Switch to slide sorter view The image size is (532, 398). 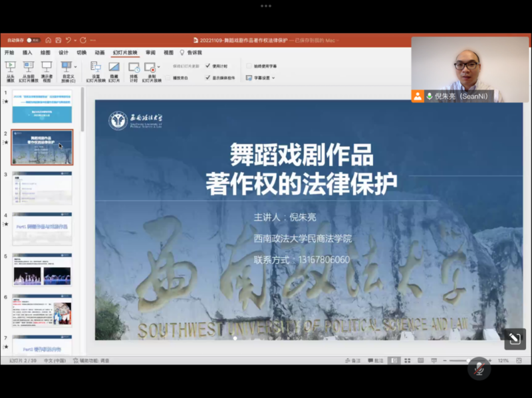408,360
